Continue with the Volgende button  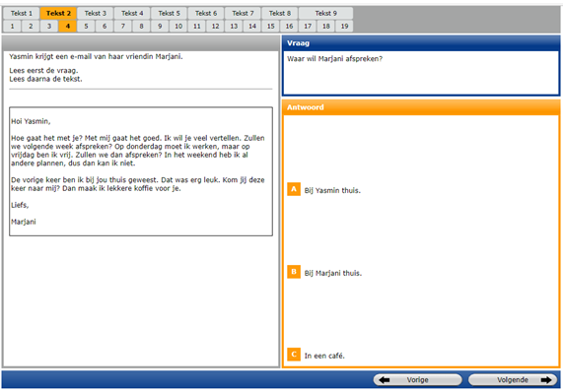click(x=513, y=380)
